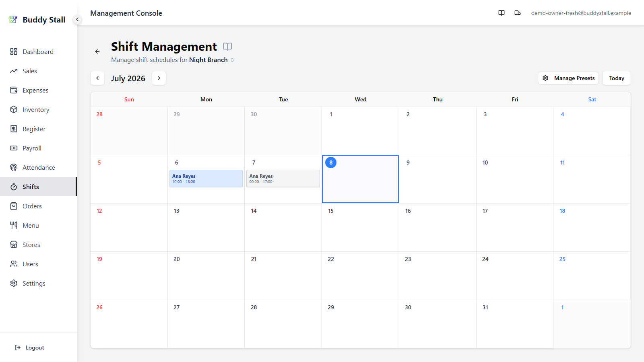Open Ana Reyes 10:00 - 18:00 shift
Viewport: 644px width, 362px height.
pos(206,179)
